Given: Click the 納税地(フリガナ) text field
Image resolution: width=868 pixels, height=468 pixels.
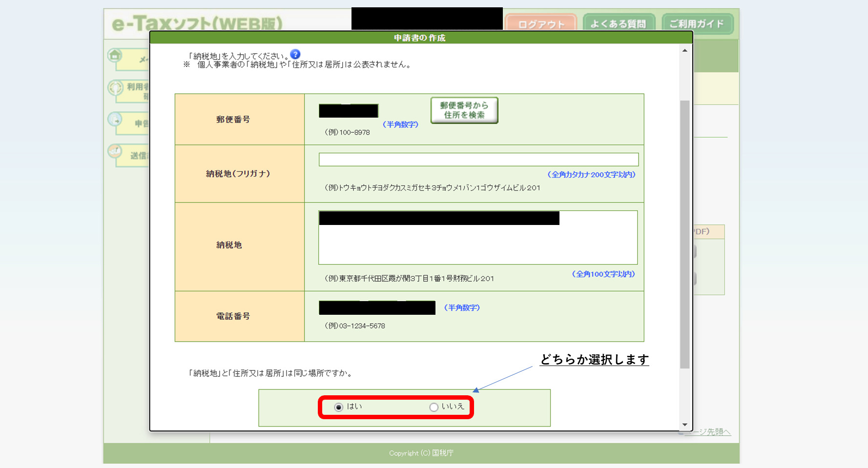Looking at the screenshot, I should point(478,160).
